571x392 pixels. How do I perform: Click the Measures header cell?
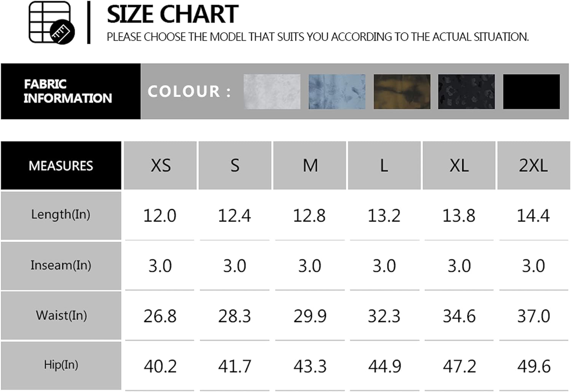[x=61, y=166]
